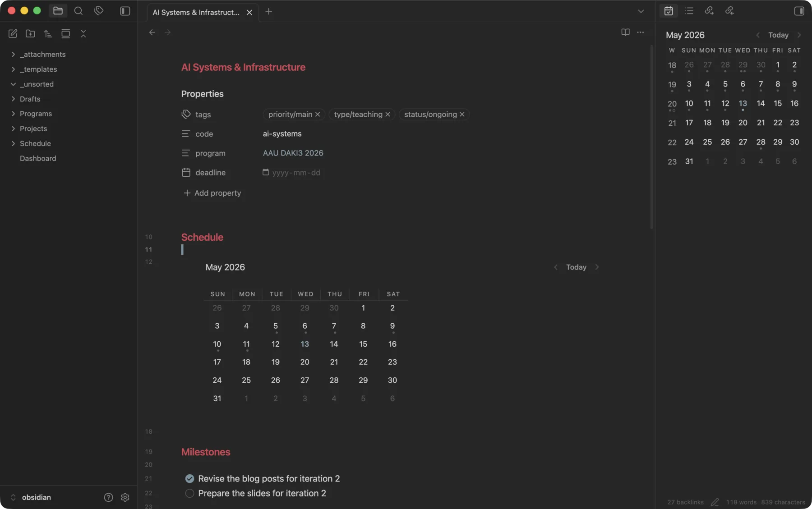Remove the priority/main tag
Viewport: 812px width, 509px height.
pyautogui.click(x=318, y=115)
